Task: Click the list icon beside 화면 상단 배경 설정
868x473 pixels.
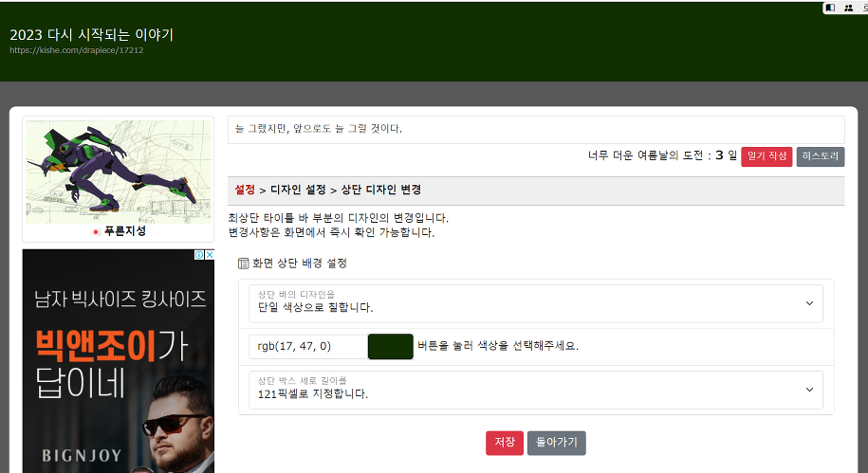Action: pyautogui.click(x=243, y=263)
